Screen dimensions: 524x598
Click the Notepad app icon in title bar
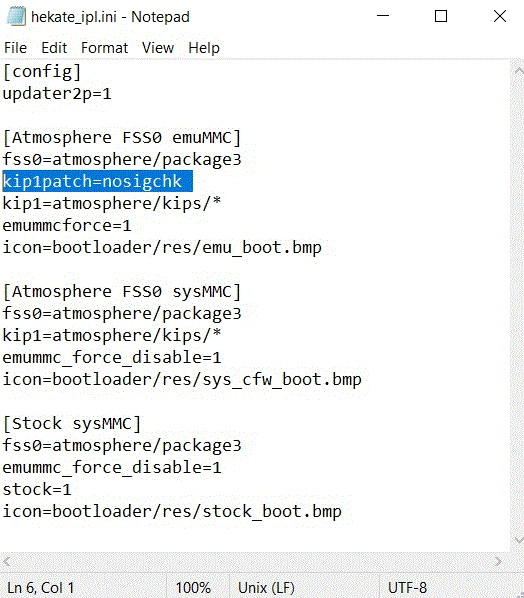coord(16,16)
